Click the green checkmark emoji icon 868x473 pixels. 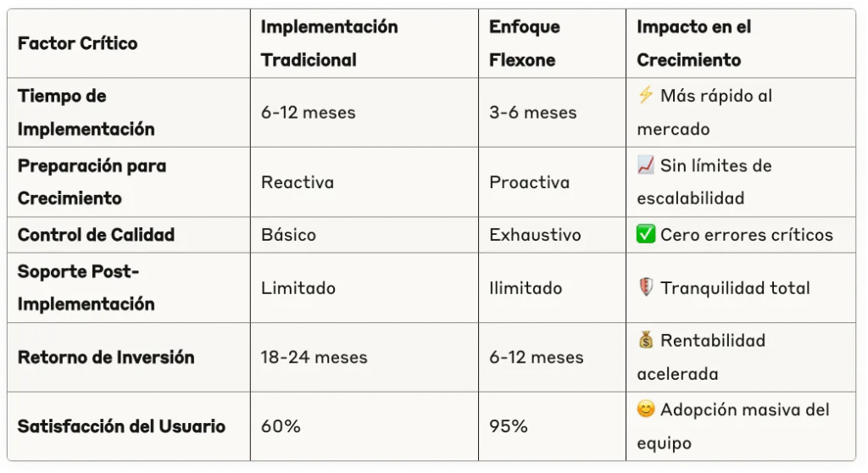point(645,234)
